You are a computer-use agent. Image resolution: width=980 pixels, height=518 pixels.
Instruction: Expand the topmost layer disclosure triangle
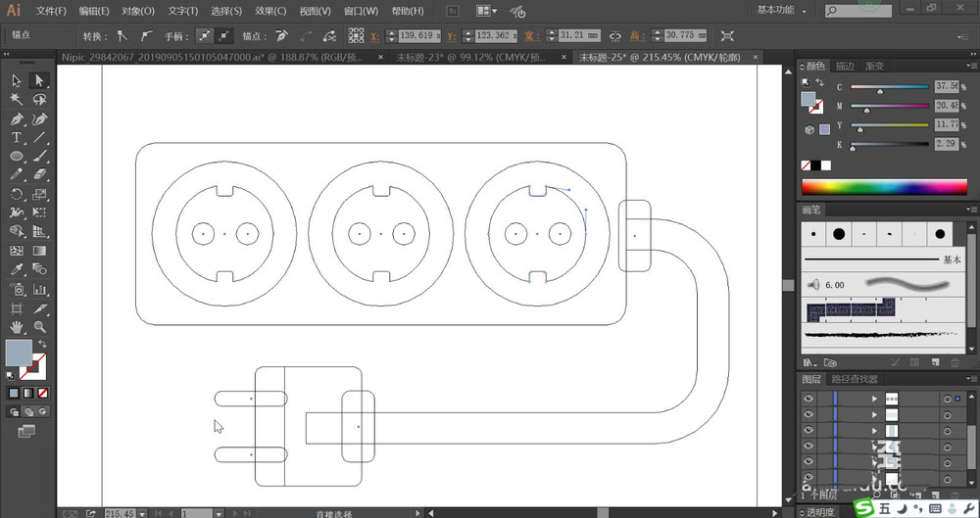(875, 399)
